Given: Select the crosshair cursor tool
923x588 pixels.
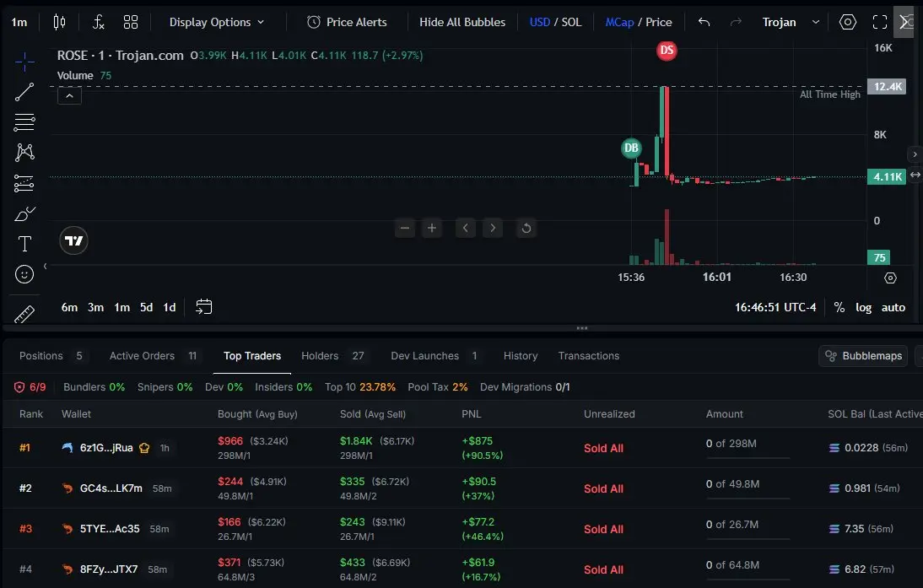Looking at the screenshot, I should (x=24, y=61).
